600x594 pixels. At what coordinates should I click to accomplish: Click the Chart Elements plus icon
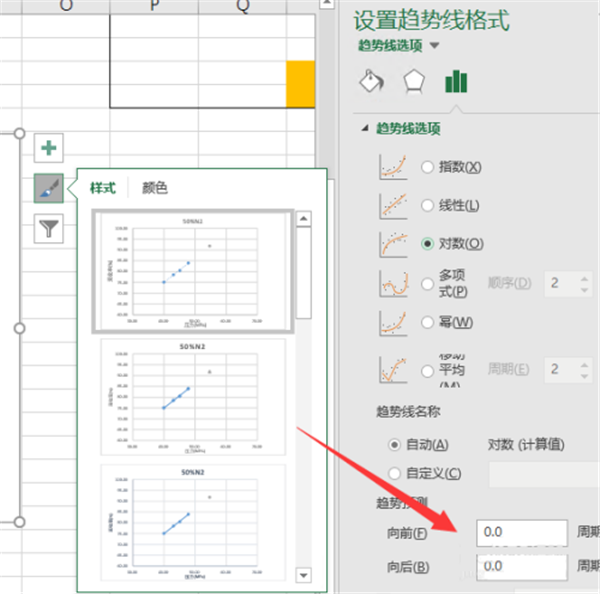click(48, 149)
